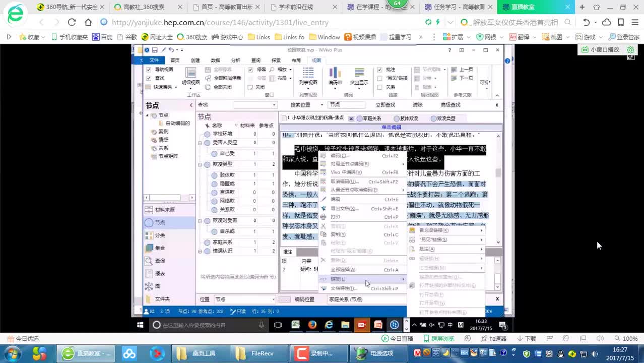Screen dimensions: 644x363
Task: Choose 文档特性(I) in context menu
Action: (x=362, y=288)
